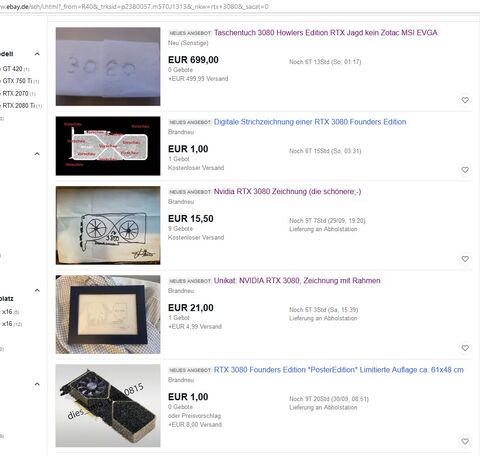
Task: Open Unikat NVIDIA RTX 3080 Zeichnung link
Action: tap(297, 281)
